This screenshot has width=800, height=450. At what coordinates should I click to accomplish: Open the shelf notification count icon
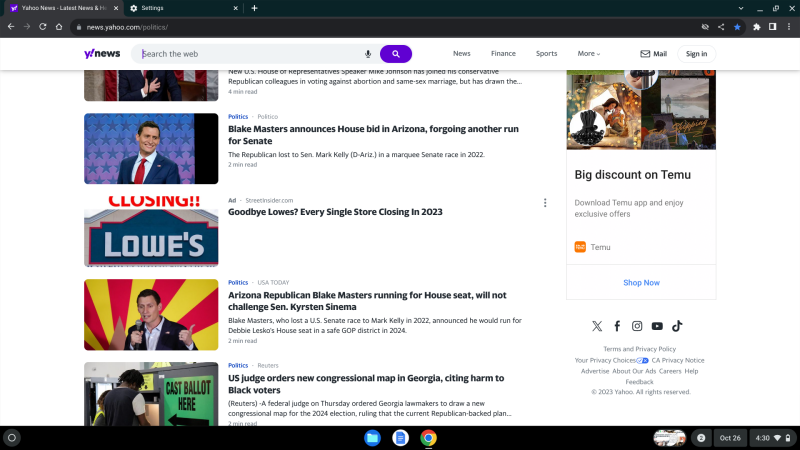point(701,438)
